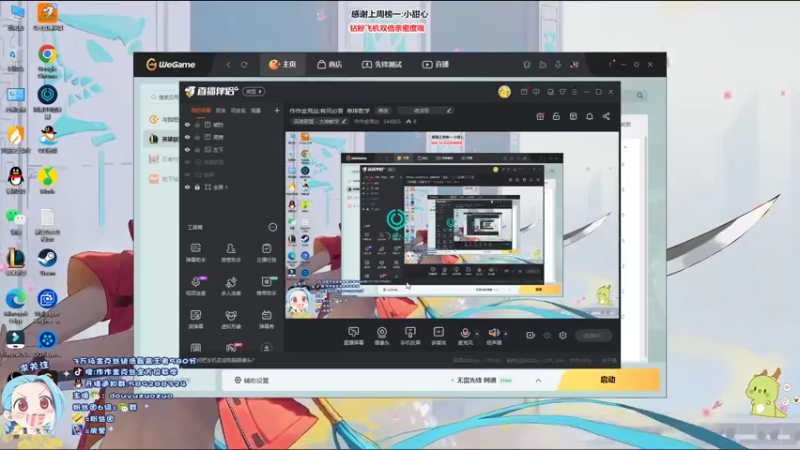Screen dimensions: 800x450
Task: Open streaming app hamburger menu
Action: [x=574, y=92]
